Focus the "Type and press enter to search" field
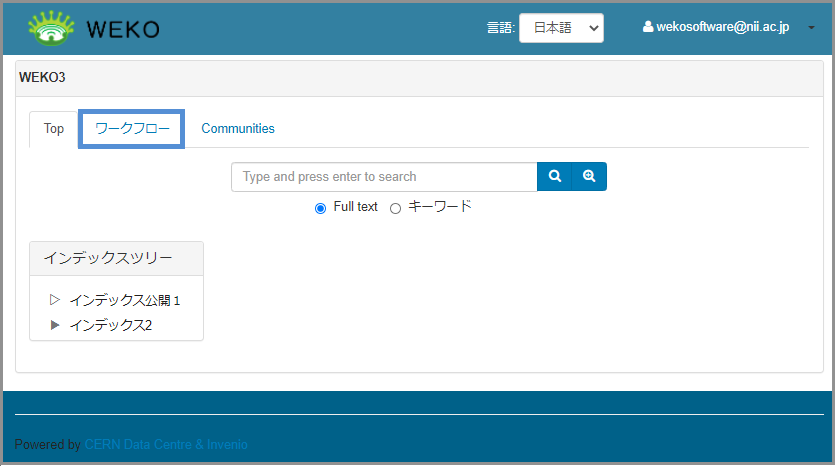 [384, 176]
